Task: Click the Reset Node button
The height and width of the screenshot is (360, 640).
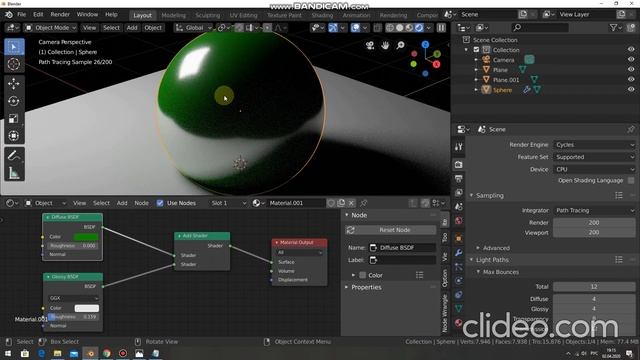Action: pyautogui.click(x=391, y=230)
